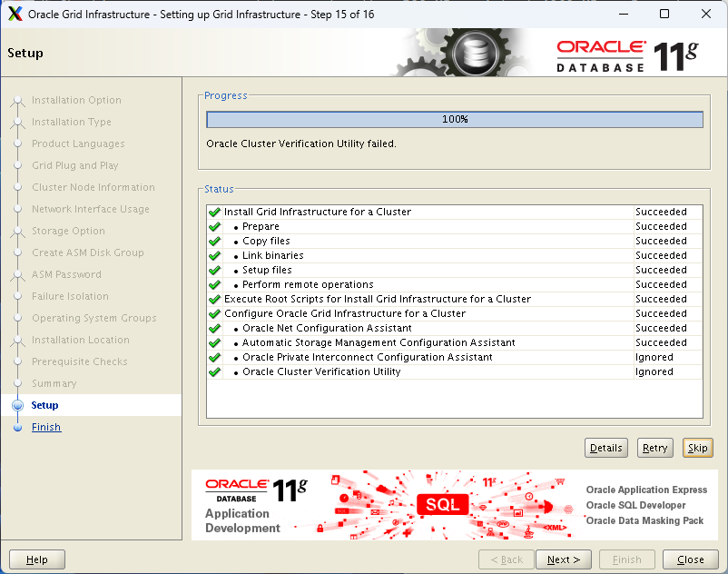Click the X application icon in title bar
The image size is (728, 574).
[15, 14]
